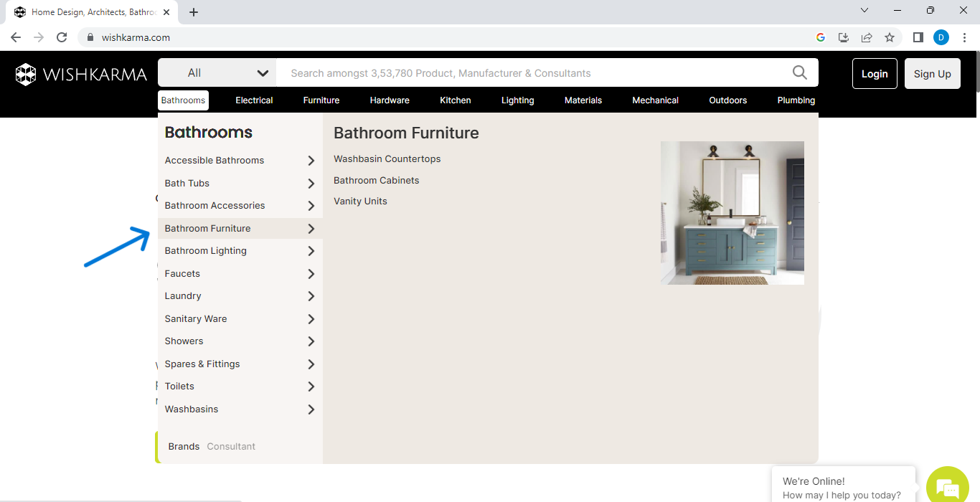This screenshot has height=502, width=980.
Task: Expand the Faucets submenu arrow
Action: pos(311,274)
